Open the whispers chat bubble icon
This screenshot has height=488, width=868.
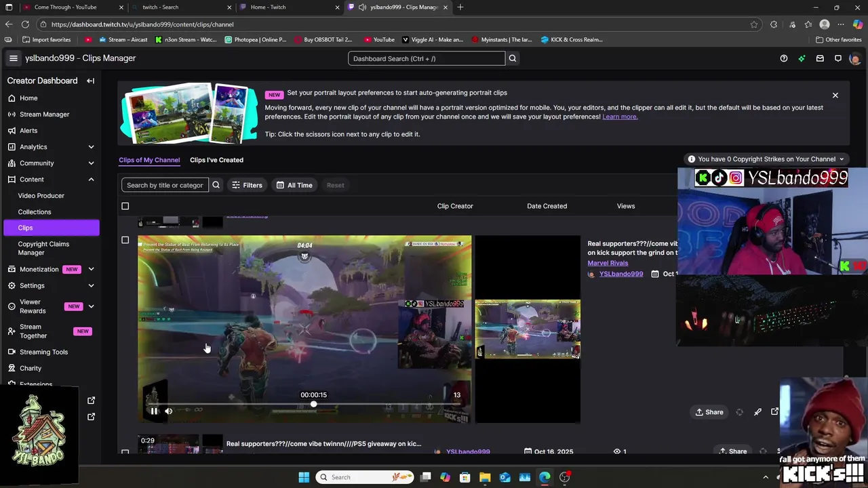pyautogui.click(x=838, y=58)
